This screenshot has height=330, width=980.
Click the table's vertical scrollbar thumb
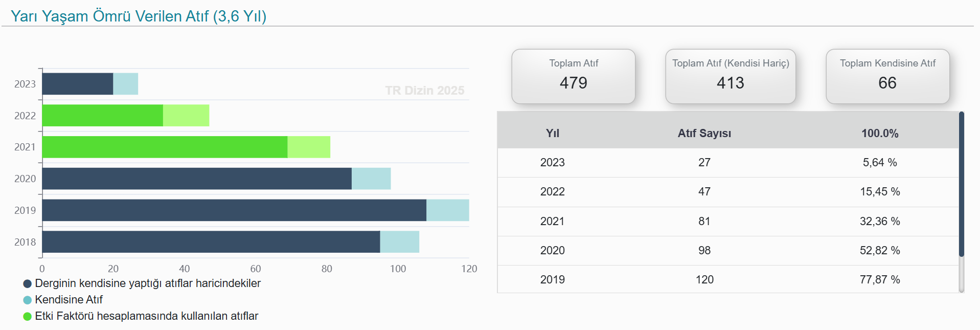click(x=961, y=184)
